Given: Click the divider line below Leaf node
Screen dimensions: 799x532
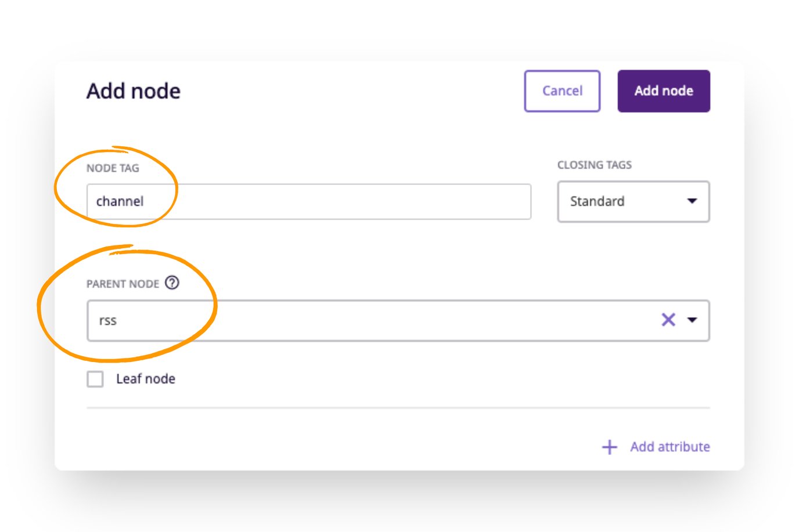Looking at the screenshot, I should (x=398, y=408).
